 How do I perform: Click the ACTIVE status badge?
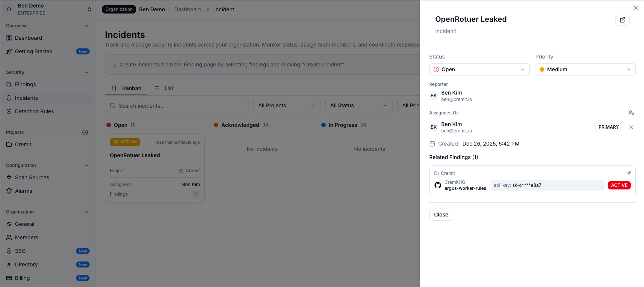619,185
